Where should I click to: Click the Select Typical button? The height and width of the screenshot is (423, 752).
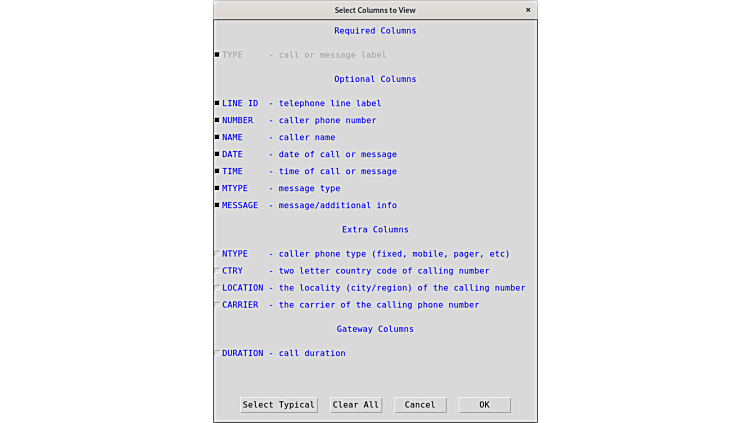coord(279,405)
